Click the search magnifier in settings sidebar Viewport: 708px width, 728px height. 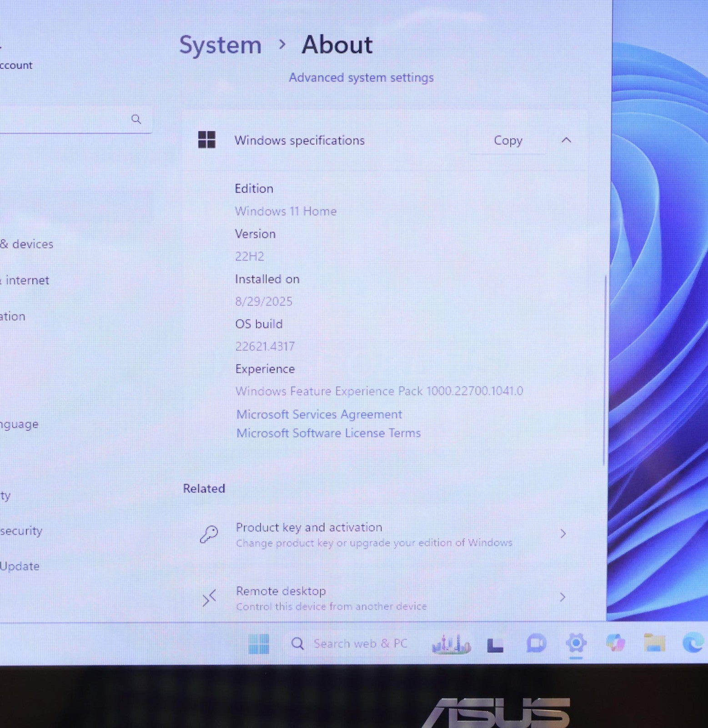136,119
